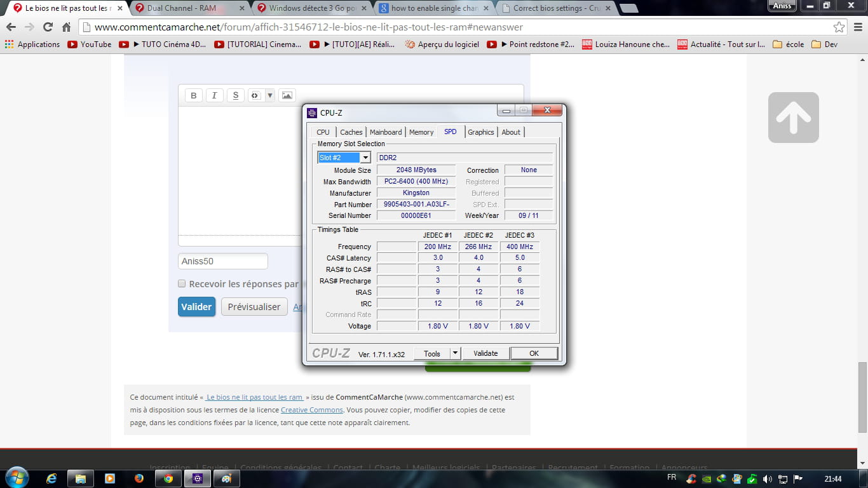This screenshot has width=868, height=488.
Task: Click OK in the CPU-Z window
Action: 534,353
